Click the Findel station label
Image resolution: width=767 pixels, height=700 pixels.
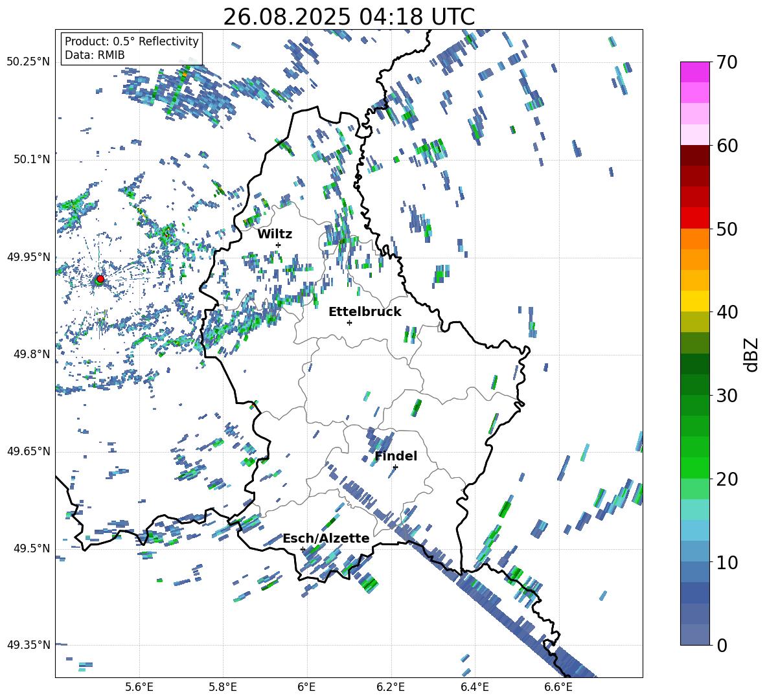point(396,456)
